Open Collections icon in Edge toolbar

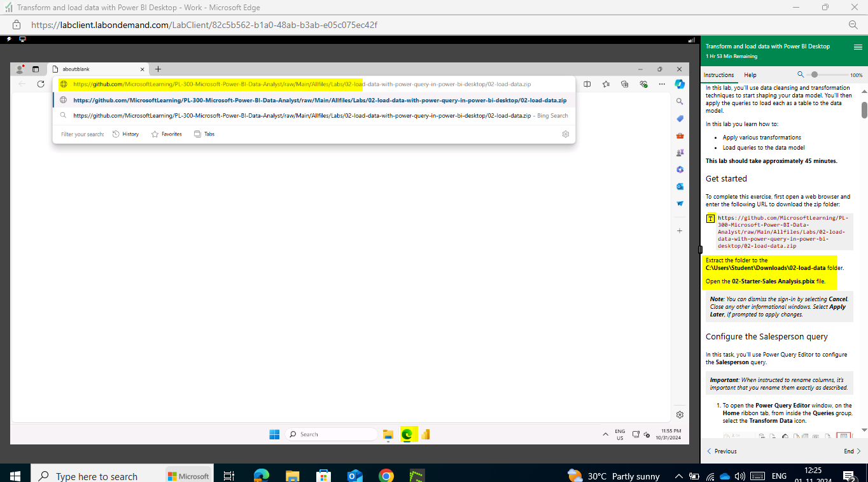(625, 84)
